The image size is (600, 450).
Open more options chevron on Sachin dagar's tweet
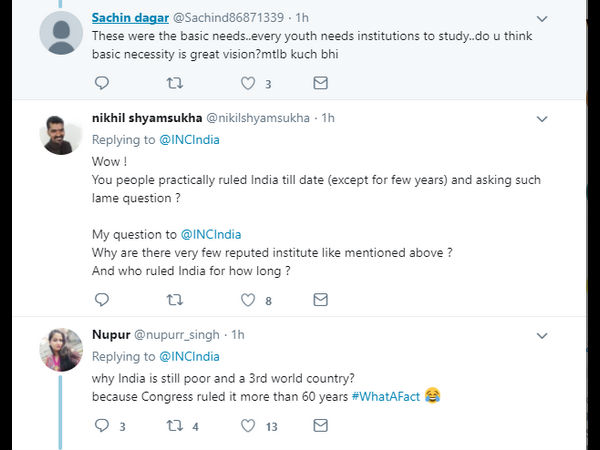click(541, 18)
